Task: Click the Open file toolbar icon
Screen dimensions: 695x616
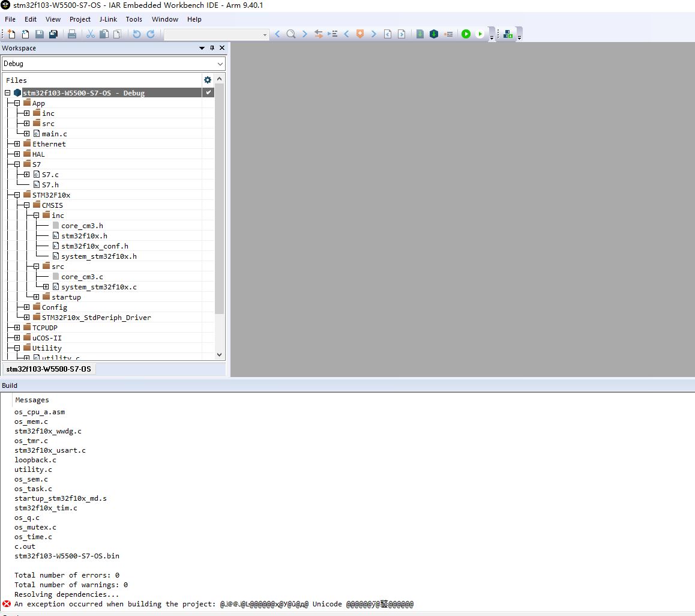Action: pyautogui.click(x=25, y=34)
